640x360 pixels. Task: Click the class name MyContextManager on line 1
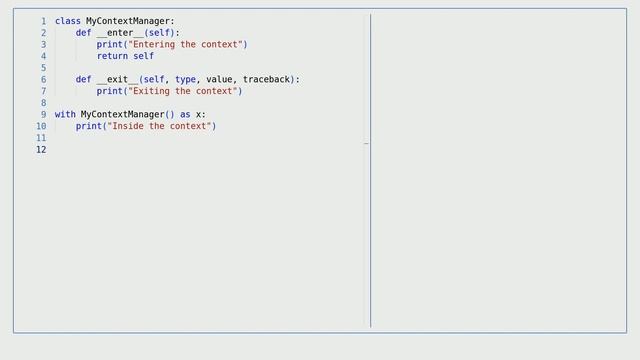pyautogui.click(x=128, y=21)
